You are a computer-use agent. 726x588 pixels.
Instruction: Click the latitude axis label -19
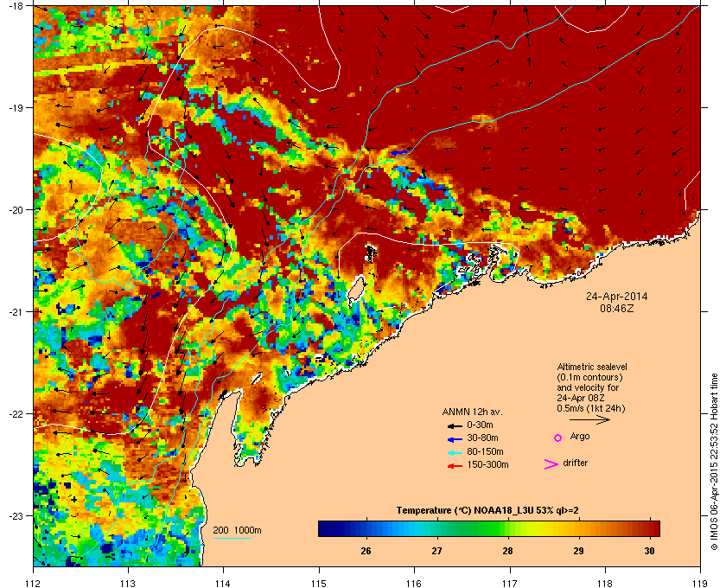pyautogui.click(x=16, y=107)
